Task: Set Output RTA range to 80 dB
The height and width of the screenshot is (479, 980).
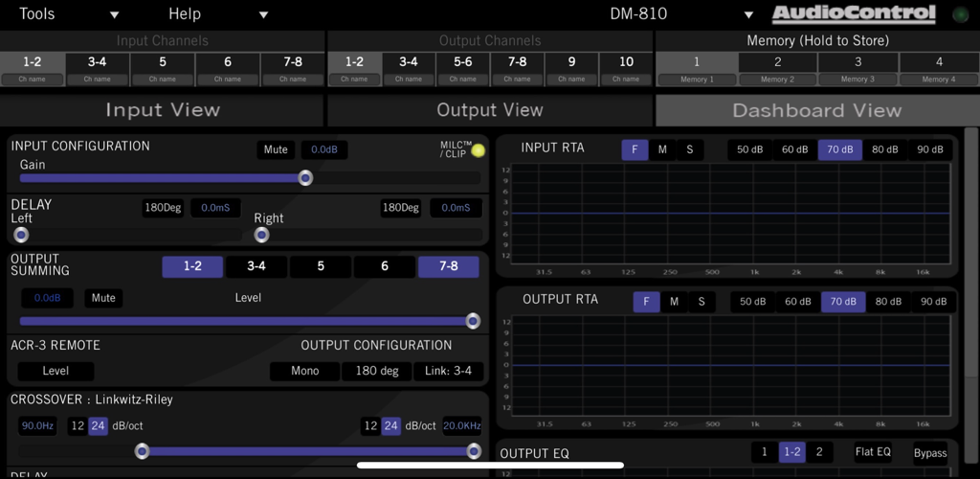Action: tap(888, 302)
